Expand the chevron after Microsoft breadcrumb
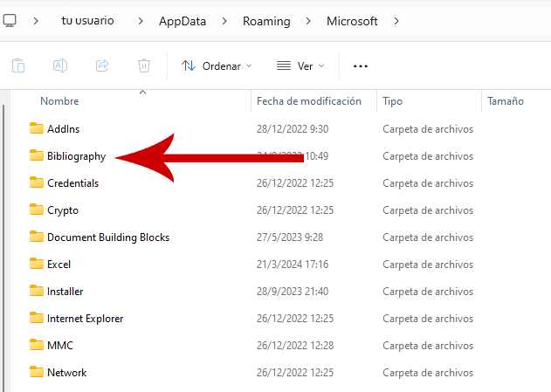Viewport: 551px width, 392px height. [396, 21]
